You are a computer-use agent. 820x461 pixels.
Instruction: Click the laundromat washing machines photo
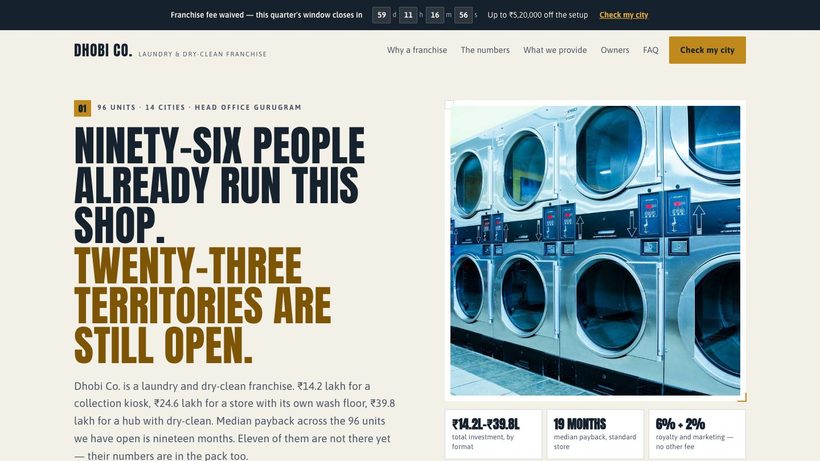point(595,250)
